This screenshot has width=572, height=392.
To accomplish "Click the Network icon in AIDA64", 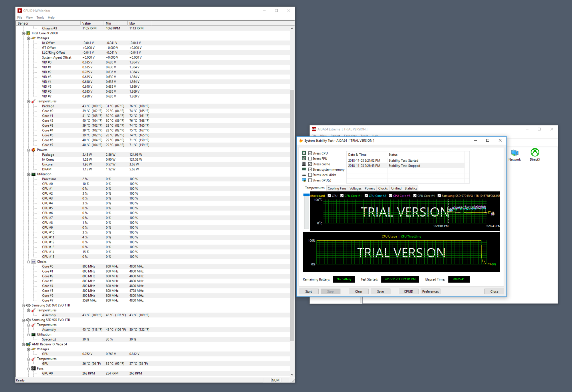I will pyautogui.click(x=515, y=153).
